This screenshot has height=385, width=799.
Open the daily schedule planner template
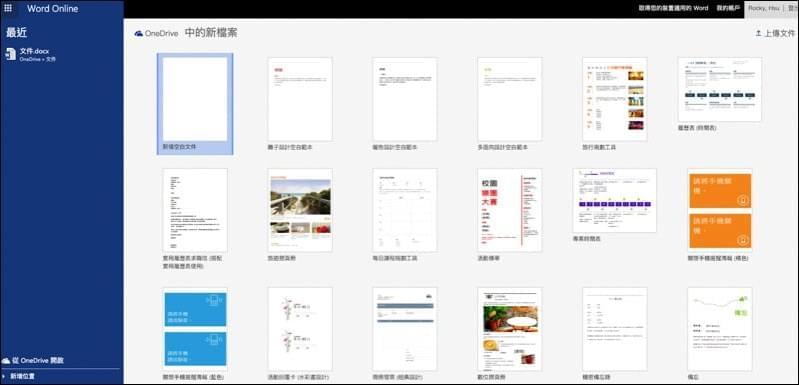405,210
